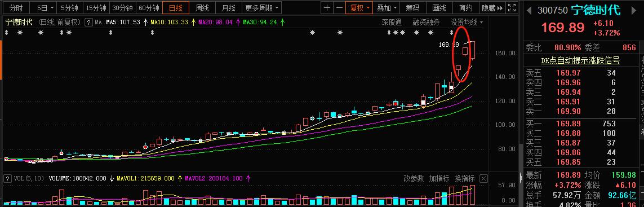Click the MA10:103.33 label
This screenshot has height=207, width=644.
169,22
